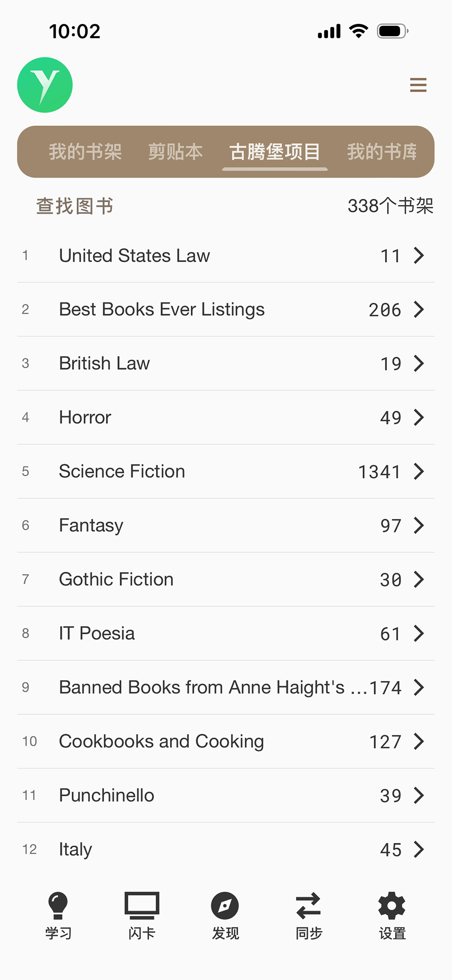Select the Punchinello list entry
This screenshot has width=452, height=980.
point(226,795)
